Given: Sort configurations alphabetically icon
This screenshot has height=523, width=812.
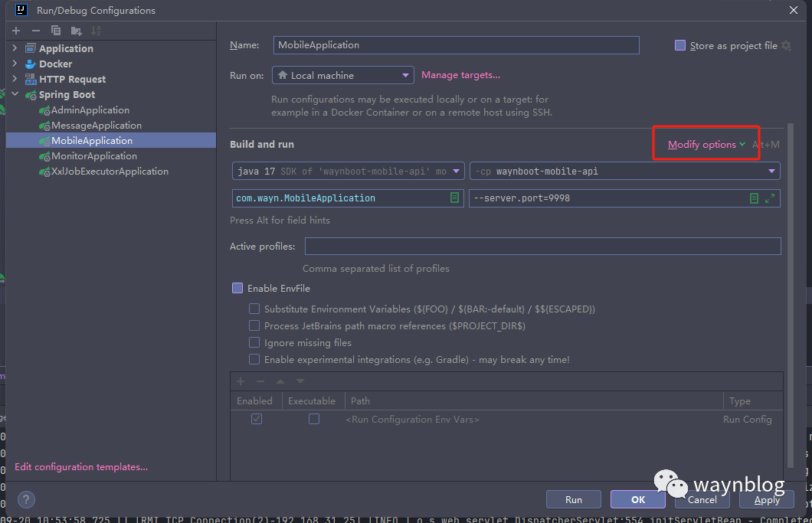Looking at the screenshot, I should pyautogui.click(x=96, y=31).
